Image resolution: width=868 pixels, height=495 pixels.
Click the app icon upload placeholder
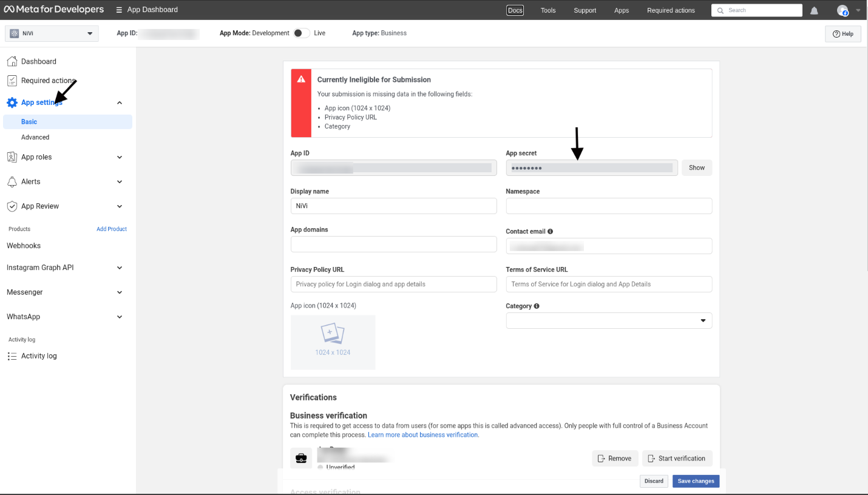point(333,342)
